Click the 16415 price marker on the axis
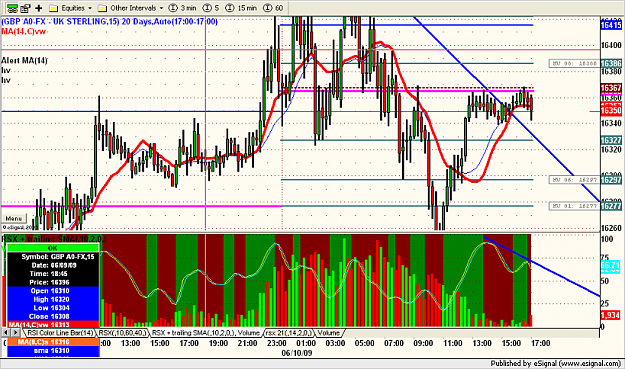 [x=611, y=26]
